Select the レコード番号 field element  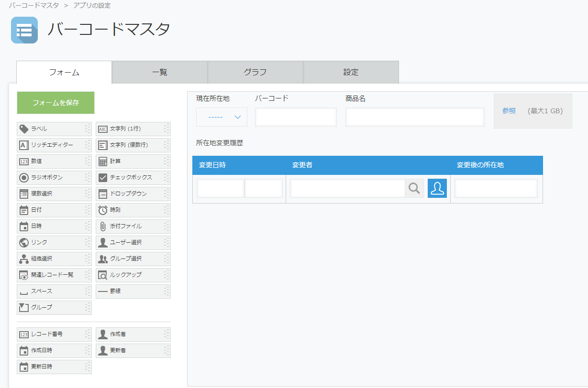point(54,334)
